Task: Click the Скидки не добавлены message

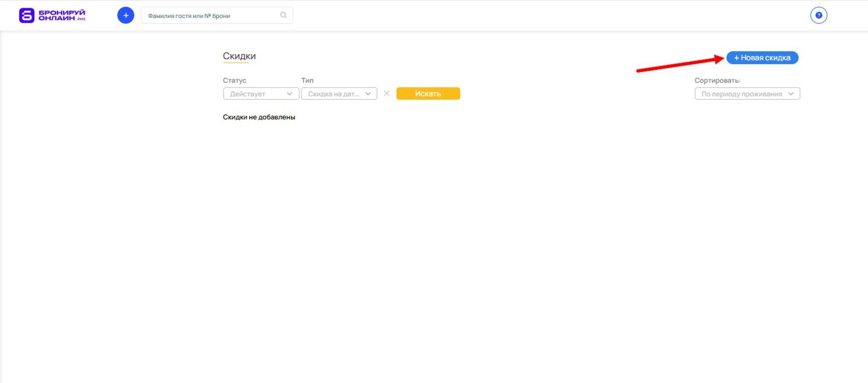Action: (x=259, y=117)
